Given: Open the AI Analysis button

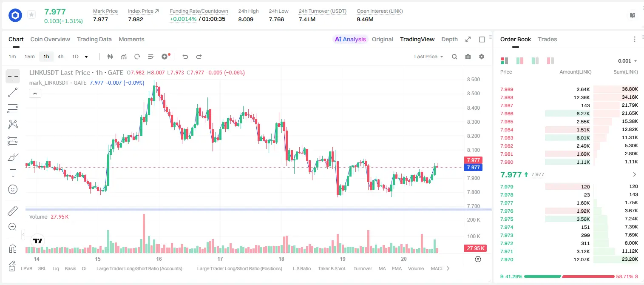Looking at the screenshot, I should coord(350,39).
